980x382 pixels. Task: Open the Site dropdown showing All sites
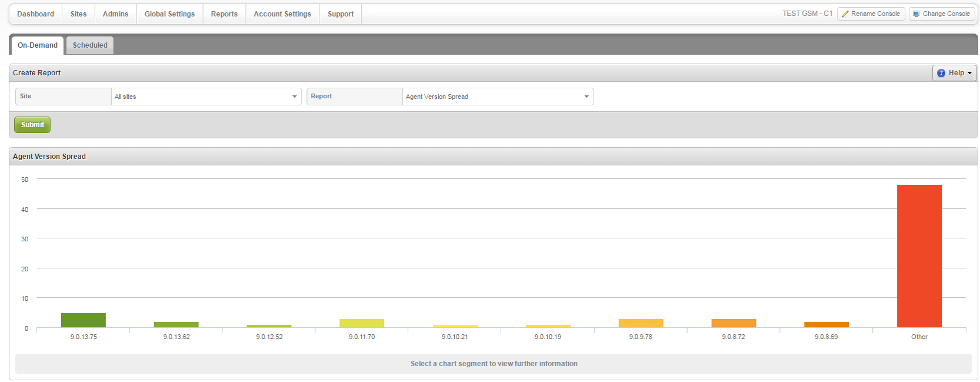(206, 97)
